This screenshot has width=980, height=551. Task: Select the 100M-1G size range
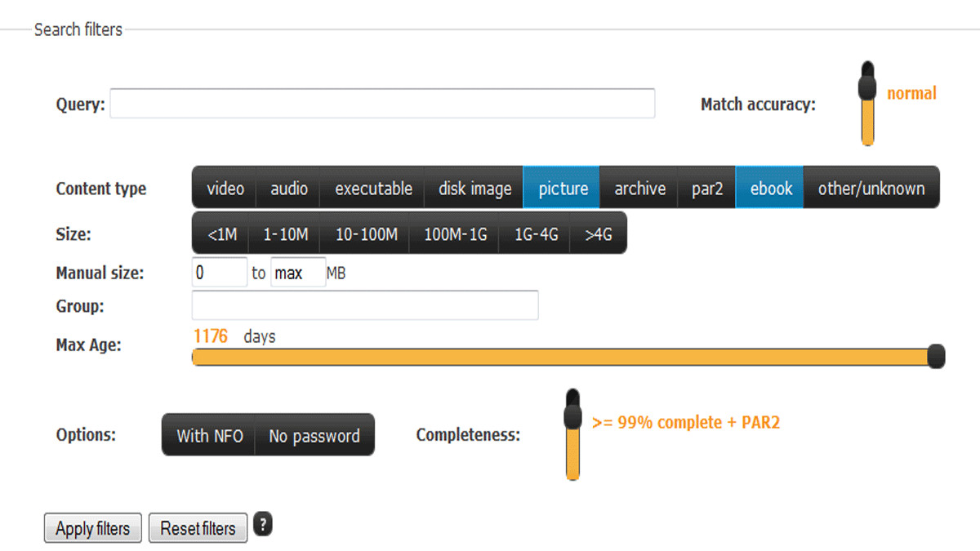click(455, 234)
